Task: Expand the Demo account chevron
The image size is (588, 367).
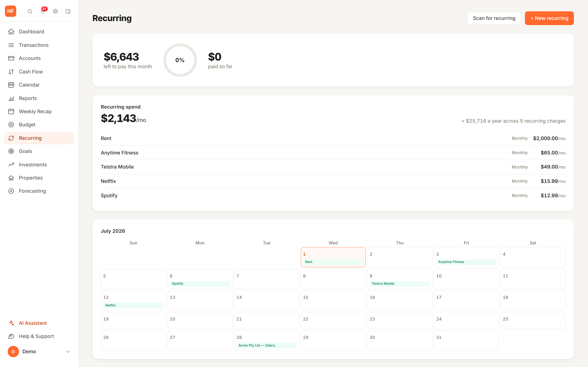Action: (x=68, y=351)
